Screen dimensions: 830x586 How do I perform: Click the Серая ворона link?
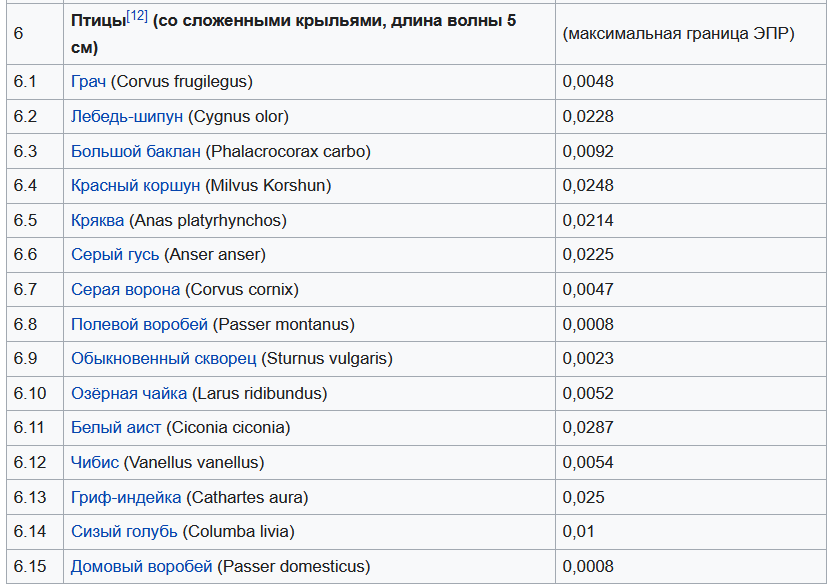tap(125, 290)
